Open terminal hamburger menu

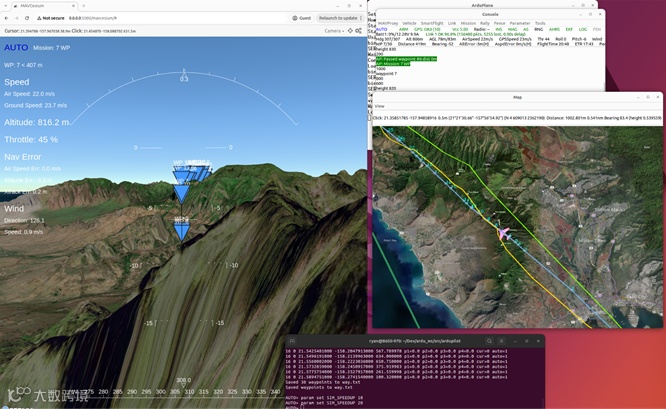[x=501, y=341]
